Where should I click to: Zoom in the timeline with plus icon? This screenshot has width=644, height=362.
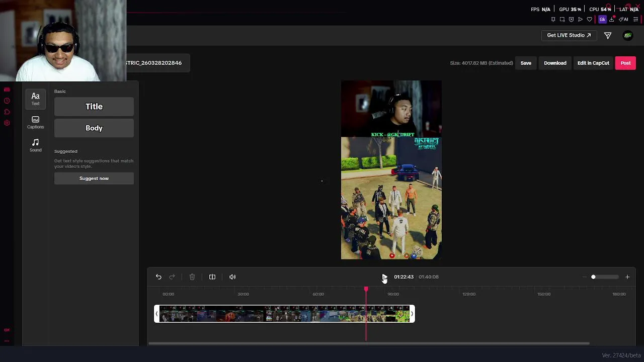[x=627, y=277]
